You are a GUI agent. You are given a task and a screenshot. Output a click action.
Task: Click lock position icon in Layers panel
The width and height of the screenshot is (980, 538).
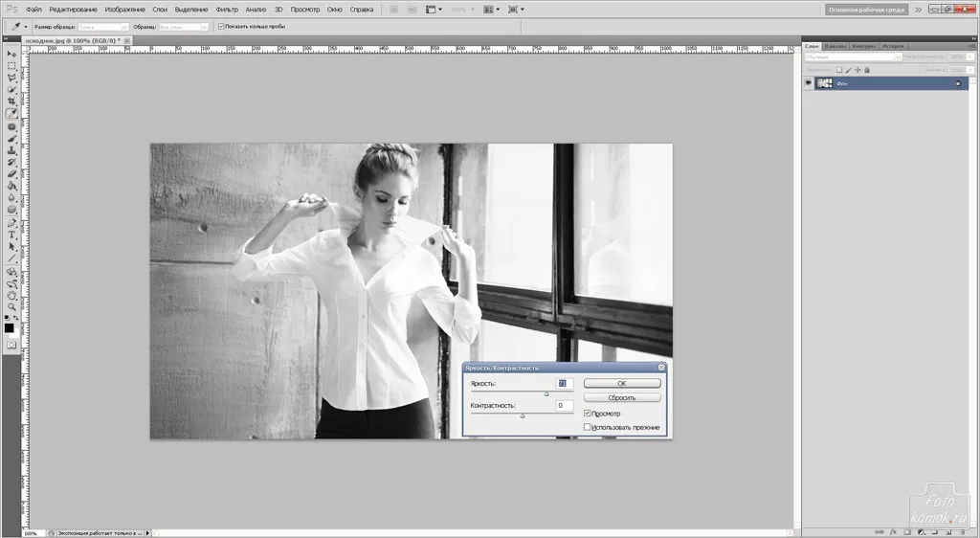(x=857, y=70)
